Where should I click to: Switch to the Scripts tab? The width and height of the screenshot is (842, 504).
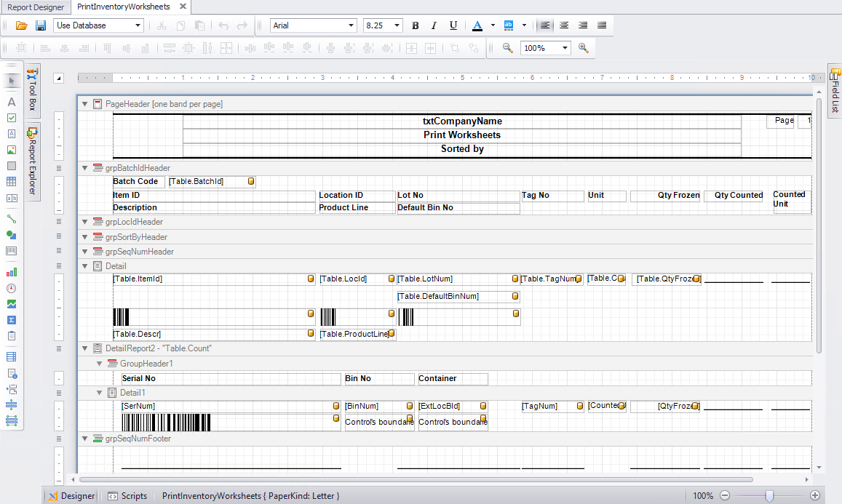(127, 496)
